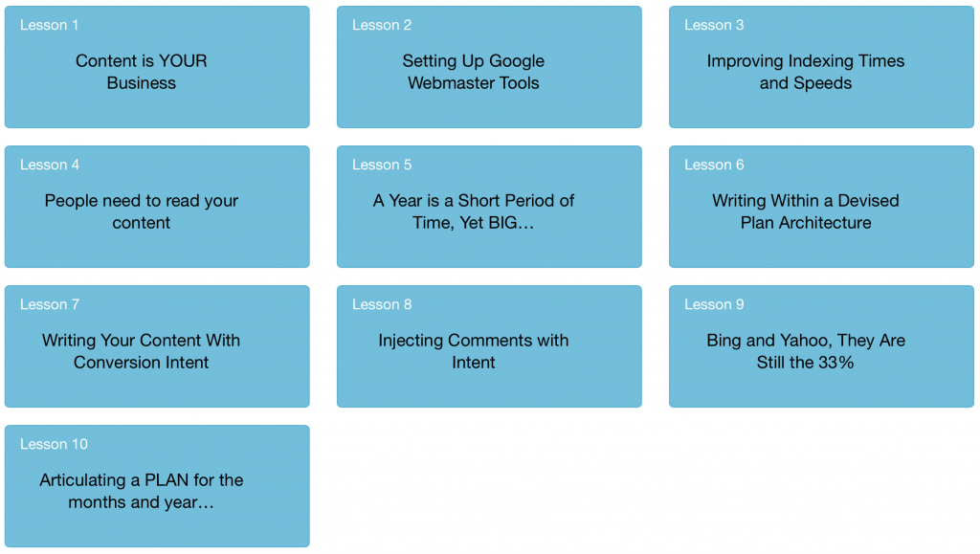Click the Lesson 2 label
Screen dimensions: 980x554
tap(382, 25)
